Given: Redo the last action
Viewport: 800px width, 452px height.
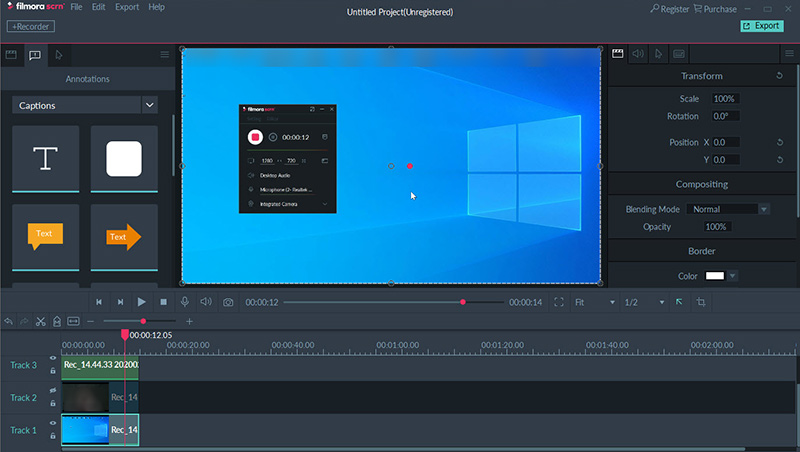Looking at the screenshot, I should (x=24, y=321).
